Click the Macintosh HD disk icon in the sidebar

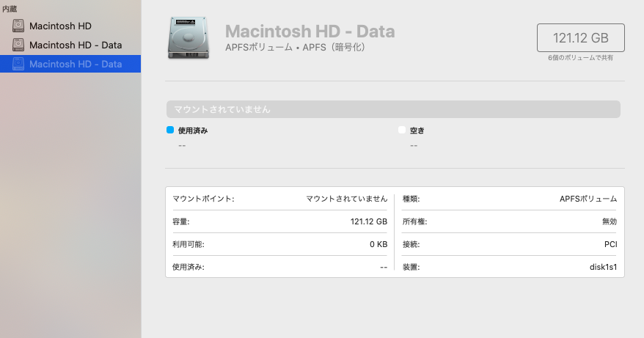click(19, 26)
